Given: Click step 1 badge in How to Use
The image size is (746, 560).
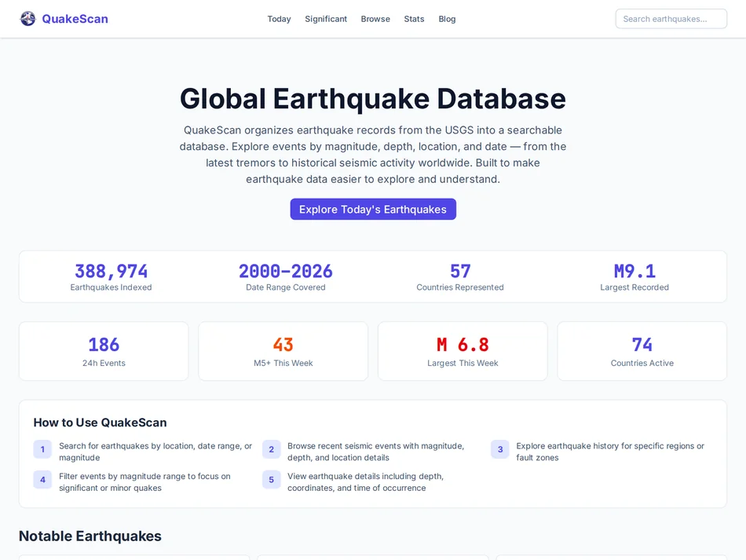Looking at the screenshot, I should 42,449.
